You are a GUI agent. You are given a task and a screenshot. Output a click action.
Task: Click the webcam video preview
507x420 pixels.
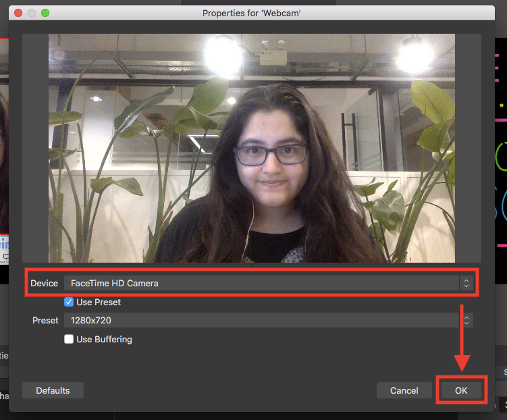[251, 148]
